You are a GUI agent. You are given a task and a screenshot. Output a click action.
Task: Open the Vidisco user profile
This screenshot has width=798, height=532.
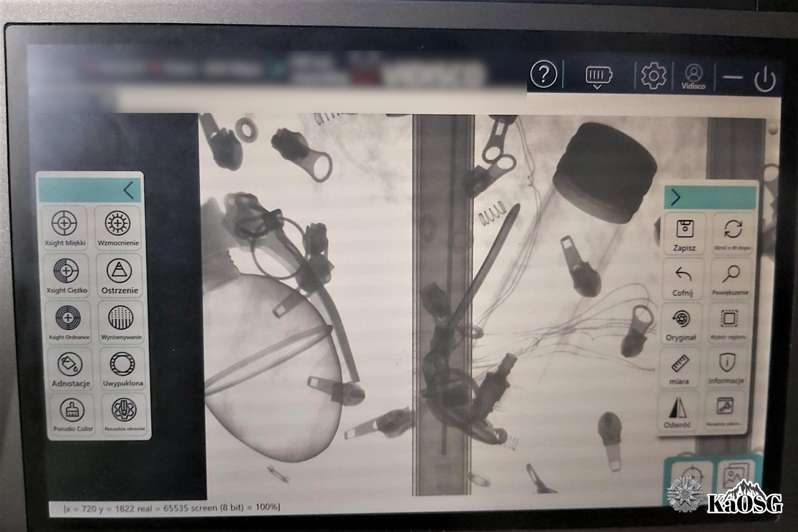tap(693, 77)
